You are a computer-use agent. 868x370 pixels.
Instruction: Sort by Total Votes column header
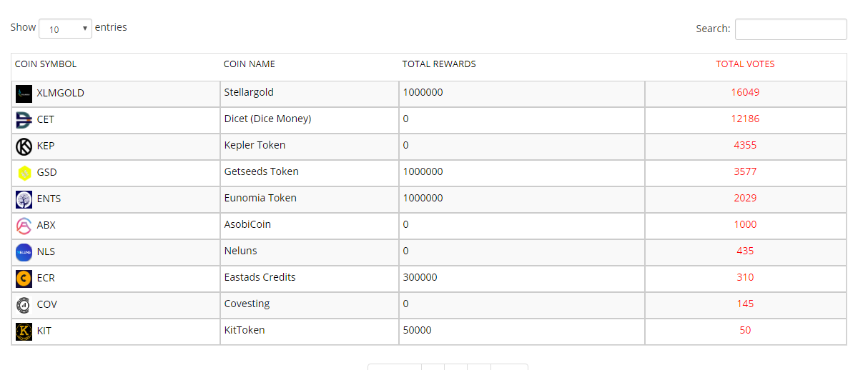[x=745, y=64]
